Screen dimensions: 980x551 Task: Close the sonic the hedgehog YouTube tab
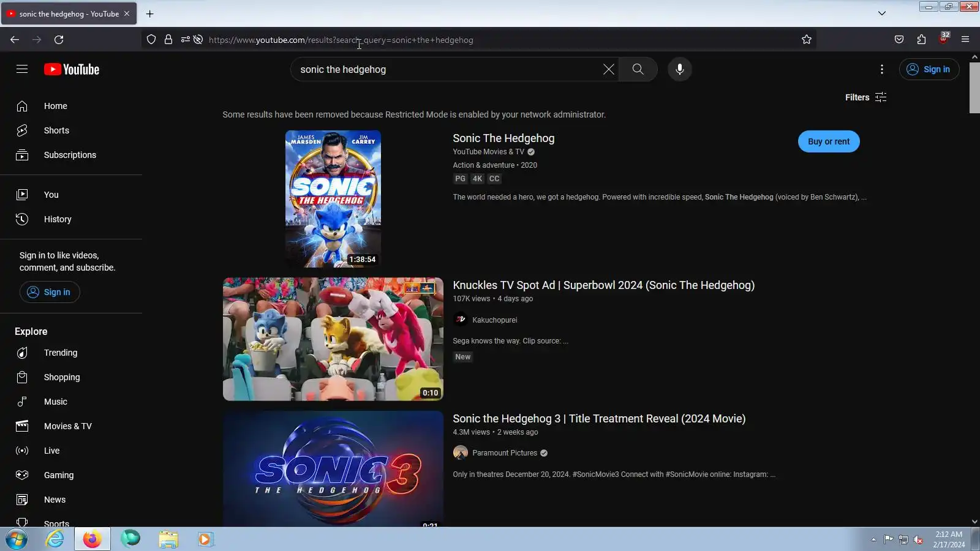(x=127, y=13)
